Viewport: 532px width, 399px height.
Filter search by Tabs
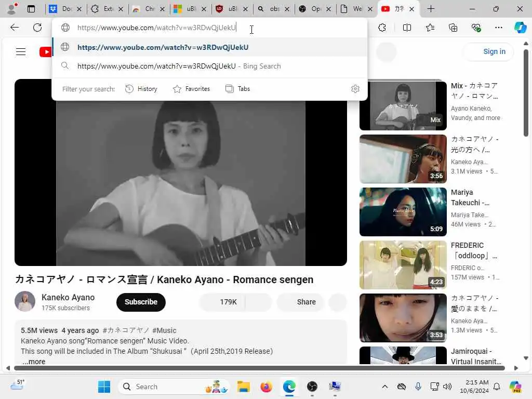238,89
